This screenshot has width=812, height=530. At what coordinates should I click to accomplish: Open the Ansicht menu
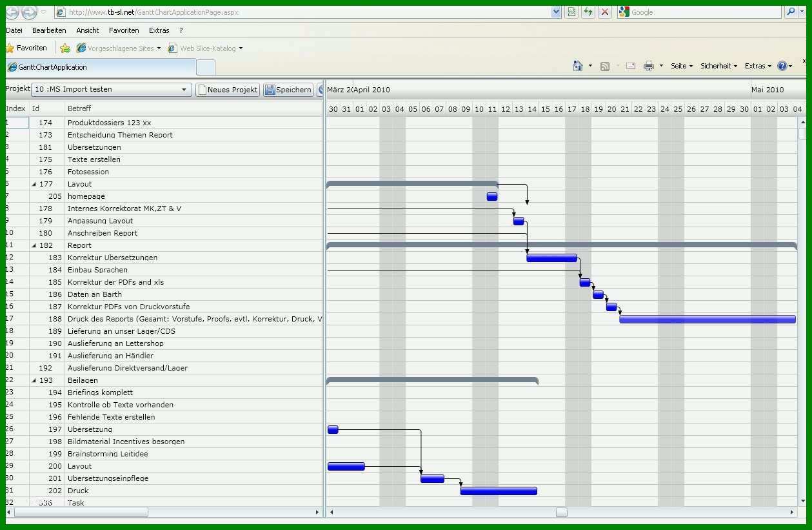coord(88,30)
